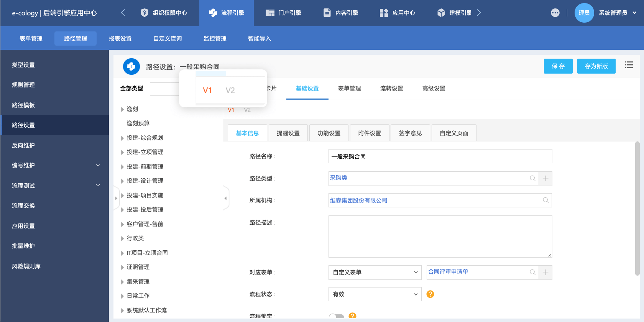Open the 功能设置 sub-tab
Image resolution: width=644 pixels, height=322 pixels.
click(329, 133)
